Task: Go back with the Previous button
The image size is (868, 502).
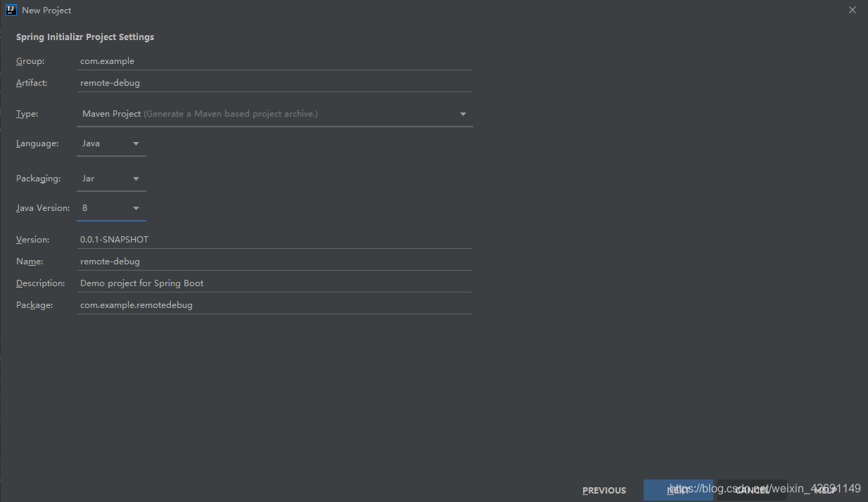Action: click(x=604, y=490)
